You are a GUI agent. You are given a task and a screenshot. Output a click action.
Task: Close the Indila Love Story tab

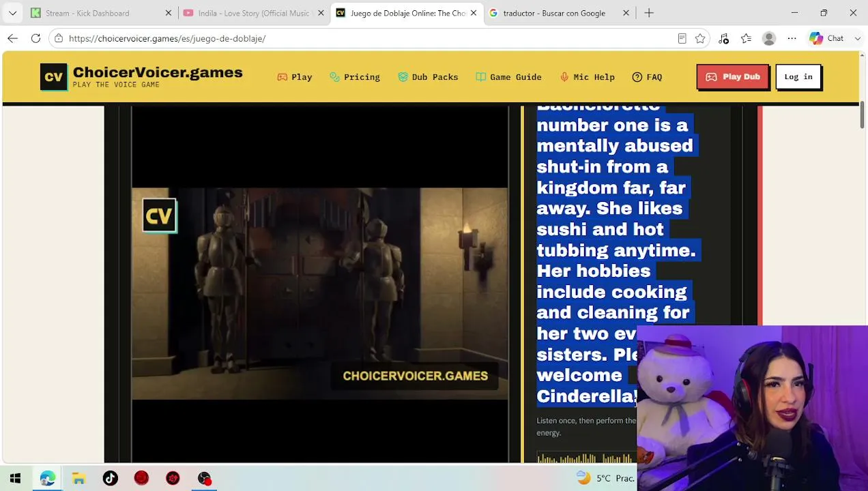coord(321,13)
